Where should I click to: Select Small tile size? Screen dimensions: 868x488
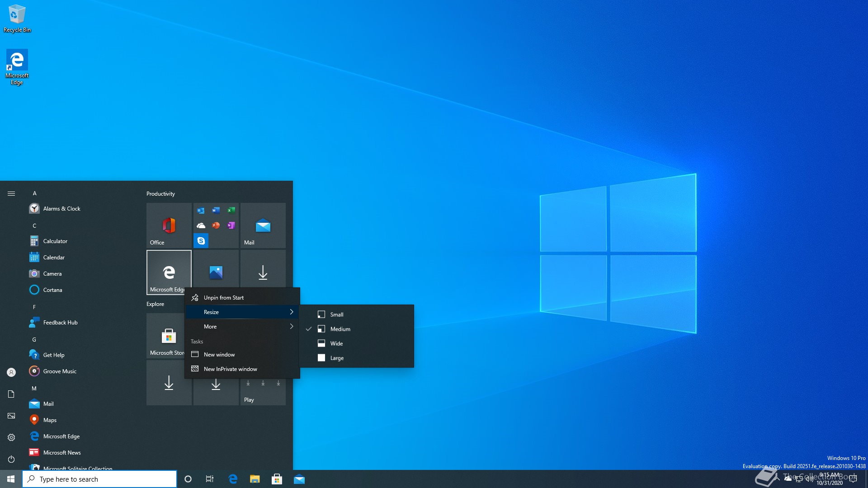pos(357,314)
